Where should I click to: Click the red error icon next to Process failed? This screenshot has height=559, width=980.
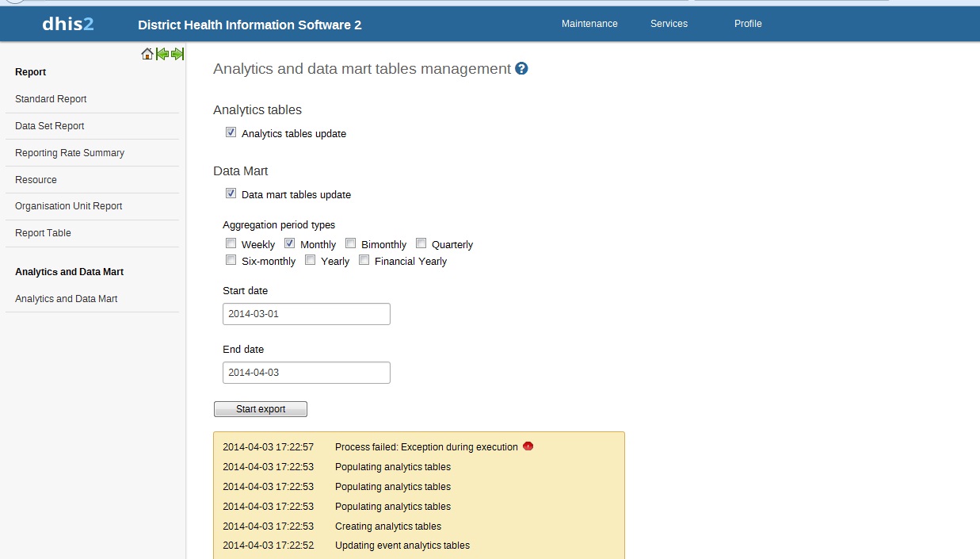pyautogui.click(x=528, y=446)
